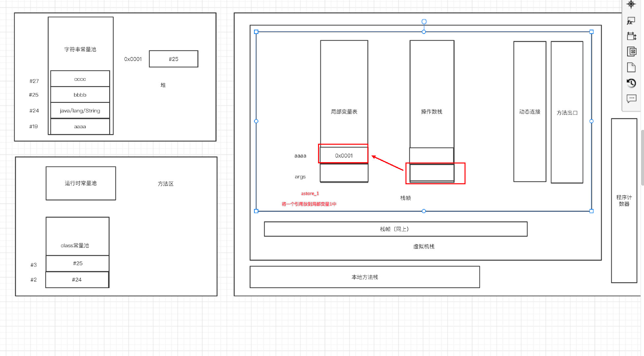Select the class常量池 label
Viewport: 644px width, 356px height.
75,245
